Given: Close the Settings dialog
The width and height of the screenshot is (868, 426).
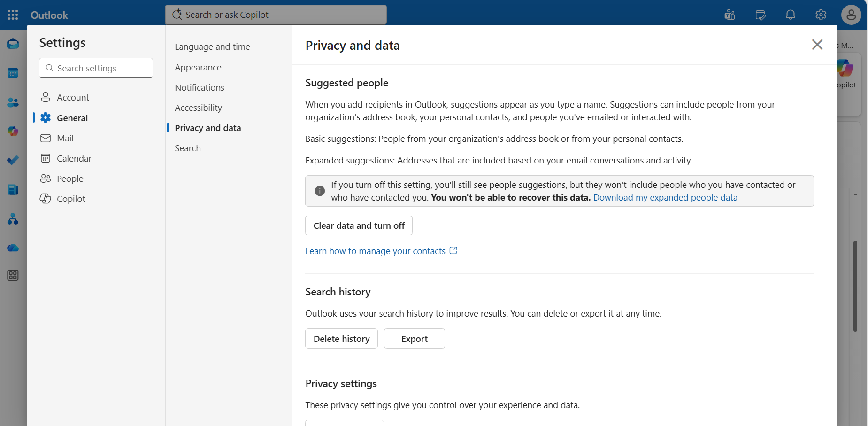Looking at the screenshot, I should point(817,45).
